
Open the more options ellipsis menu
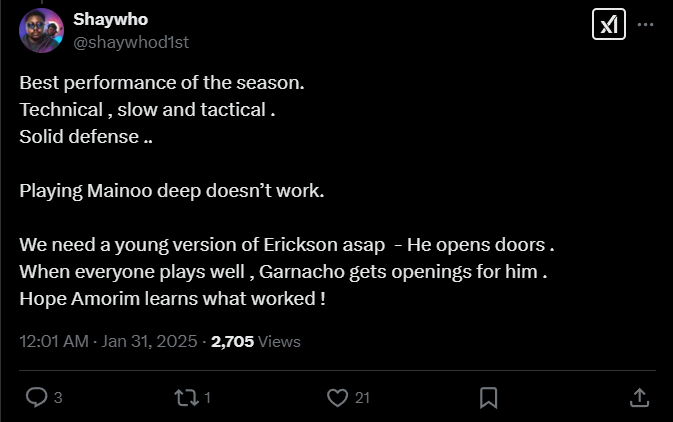[647, 23]
